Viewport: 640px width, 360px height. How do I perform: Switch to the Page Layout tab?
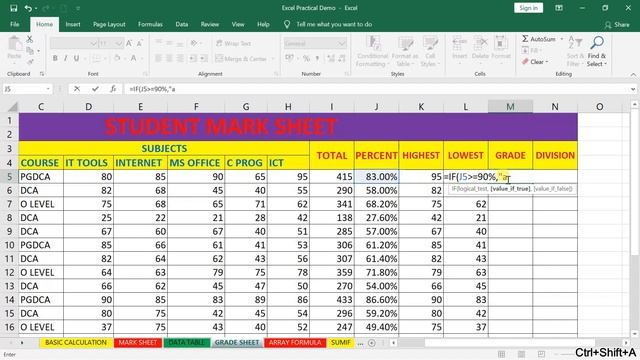(109, 24)
